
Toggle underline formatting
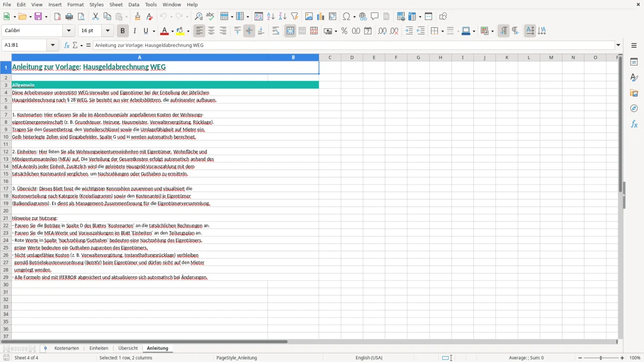point(145,31)
